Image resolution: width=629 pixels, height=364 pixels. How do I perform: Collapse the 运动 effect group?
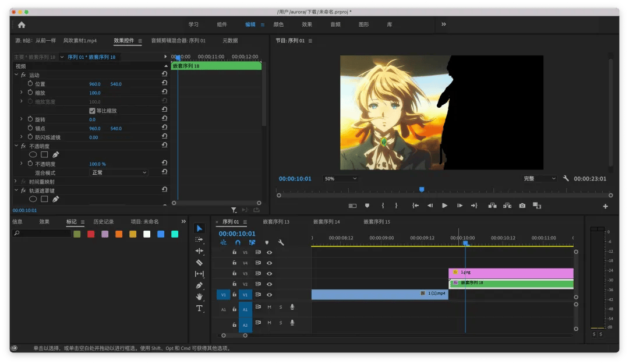(x=16, y=75)
